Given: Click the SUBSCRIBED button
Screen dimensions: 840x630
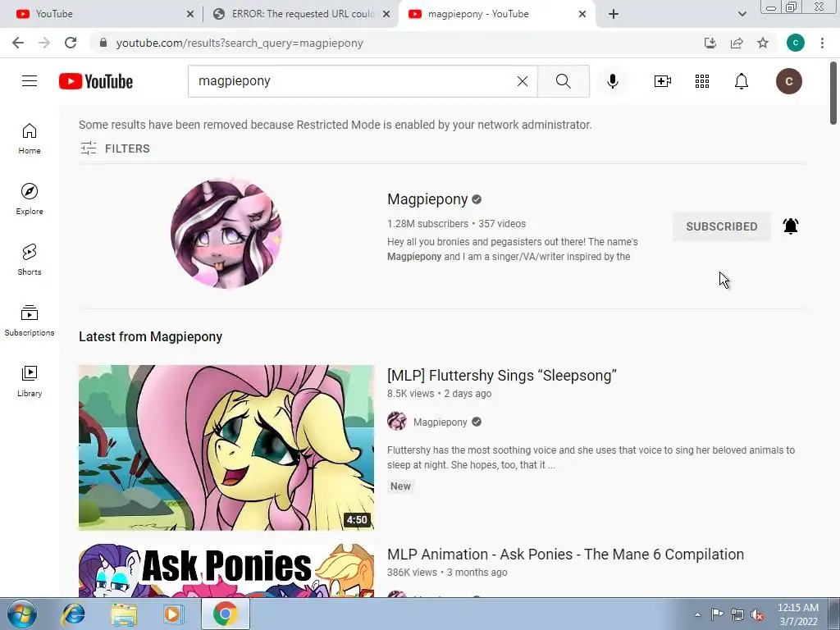Looking at the screenshot, I should point(722,226).
